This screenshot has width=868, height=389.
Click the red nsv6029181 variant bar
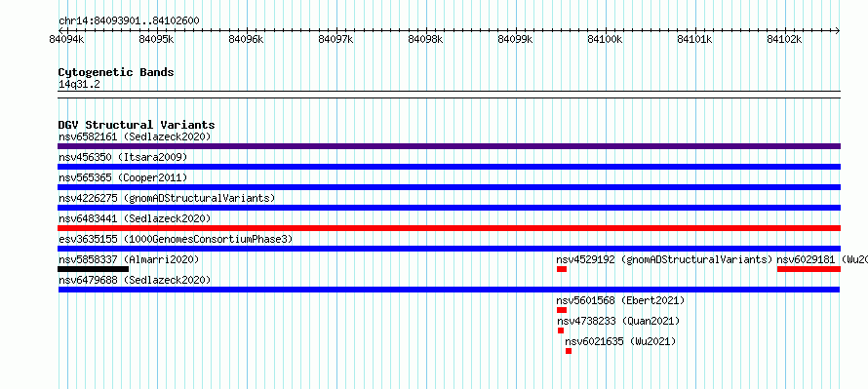click(x=809, y=269)
